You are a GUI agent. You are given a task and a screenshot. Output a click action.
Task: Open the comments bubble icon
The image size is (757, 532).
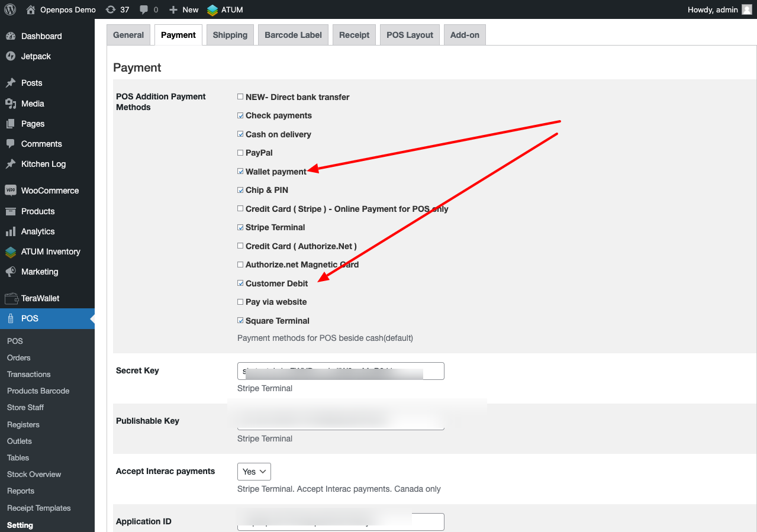(144, 9)
